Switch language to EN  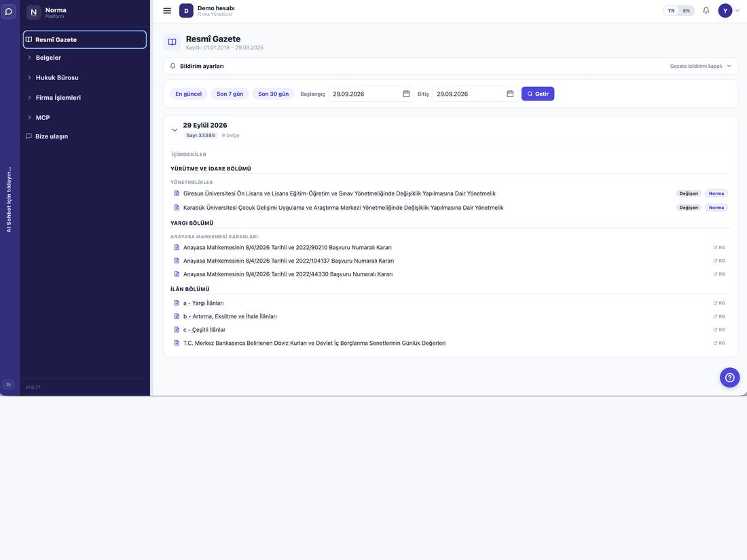(x=686, y=10)
